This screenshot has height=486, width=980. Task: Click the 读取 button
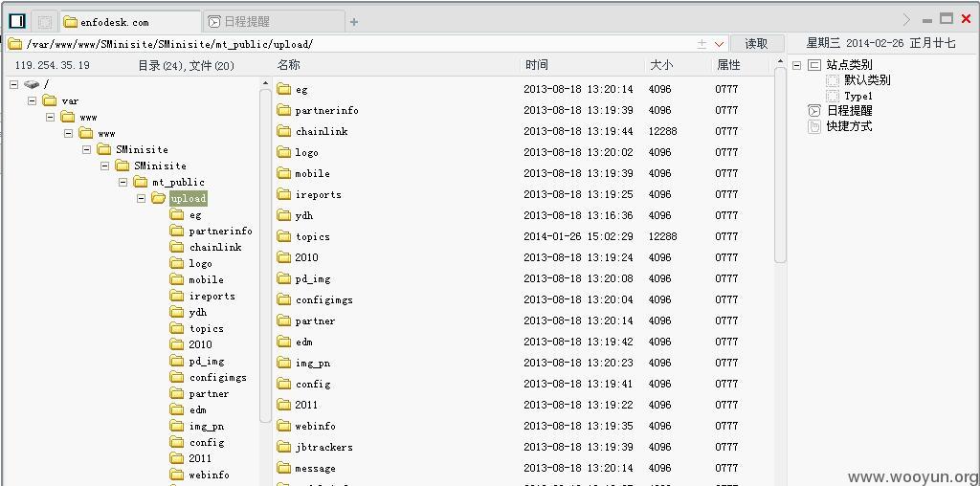(x=756, y=44)
